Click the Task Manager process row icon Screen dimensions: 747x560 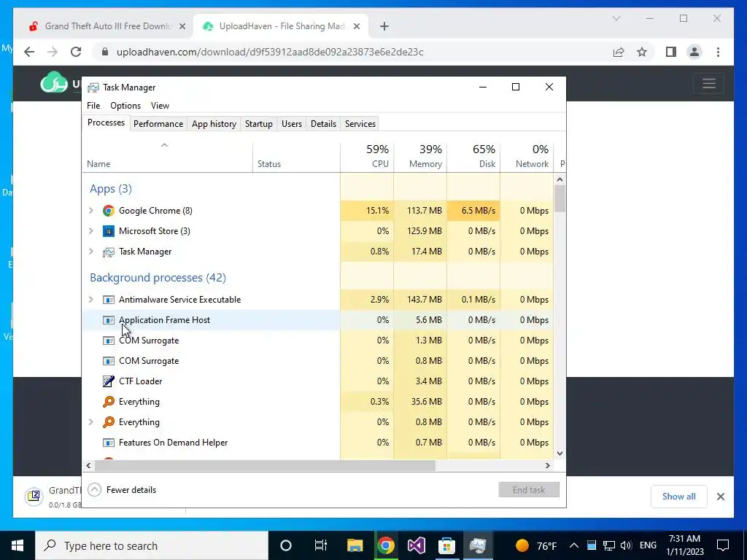tap(109, 252)
